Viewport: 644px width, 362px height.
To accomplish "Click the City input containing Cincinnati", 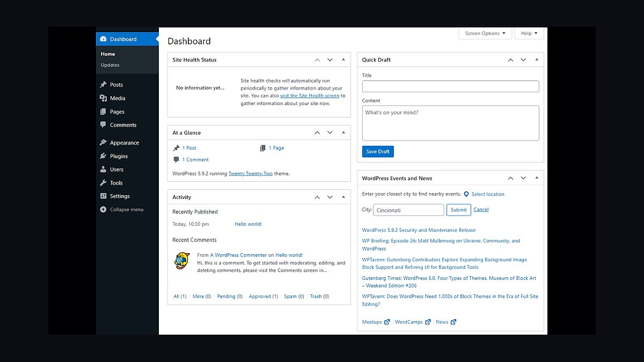I will pyautogui.click(x=408, y=210).
